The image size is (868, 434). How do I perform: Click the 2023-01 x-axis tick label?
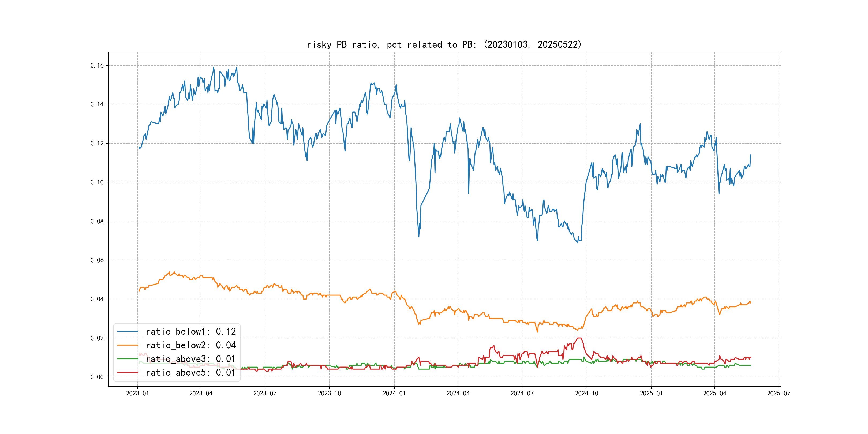[137, 393]
